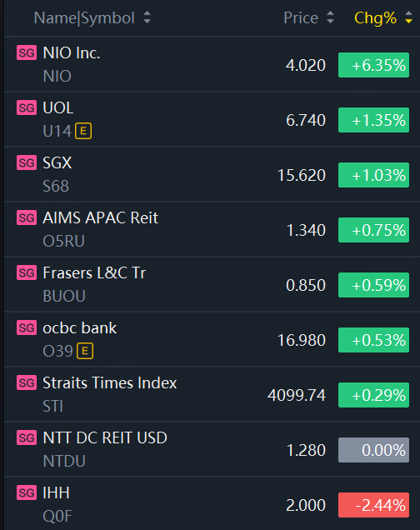Click the E badge next to U14
The image size is (420, 530).
click(x=83, y=131)
